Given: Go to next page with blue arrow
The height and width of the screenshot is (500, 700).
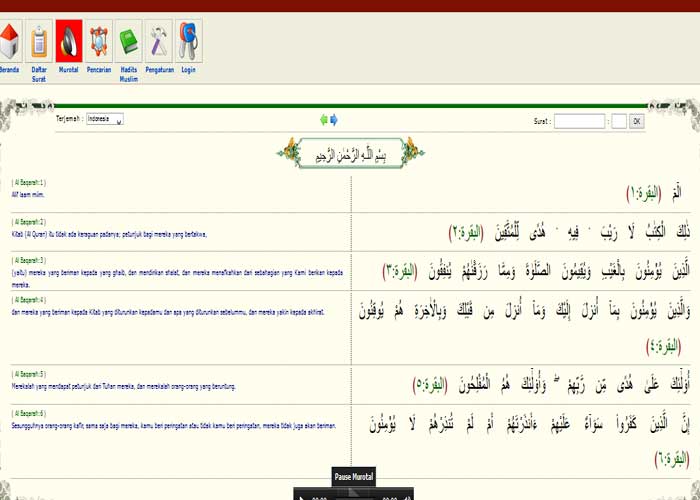Looking at the screenshot, I should [x=333, y=120].
